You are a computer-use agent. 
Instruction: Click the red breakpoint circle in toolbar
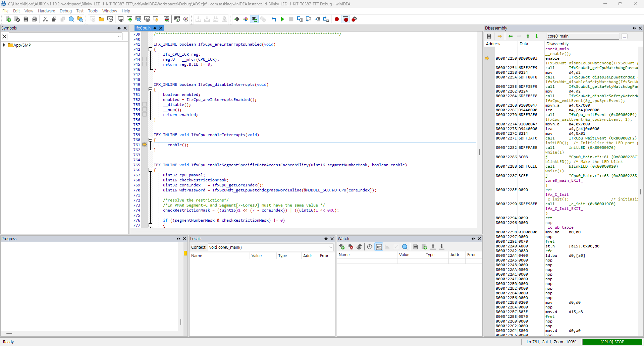click(337, 19)
